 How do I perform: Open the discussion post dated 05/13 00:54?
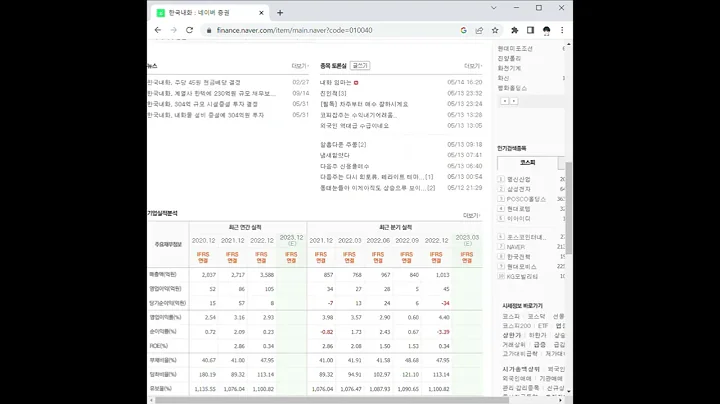pyautogui.click(x=377, y=177)
